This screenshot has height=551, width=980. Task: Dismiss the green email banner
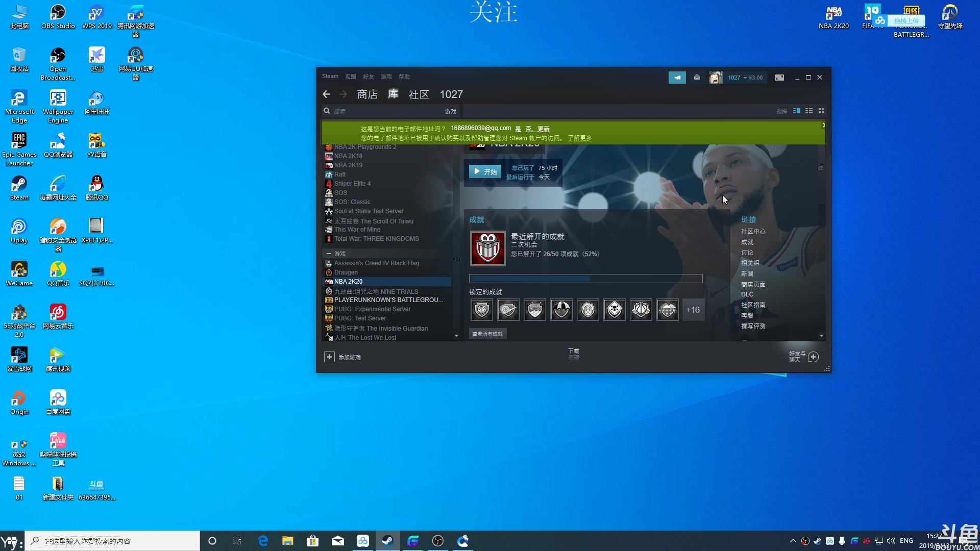pos(823,125)
